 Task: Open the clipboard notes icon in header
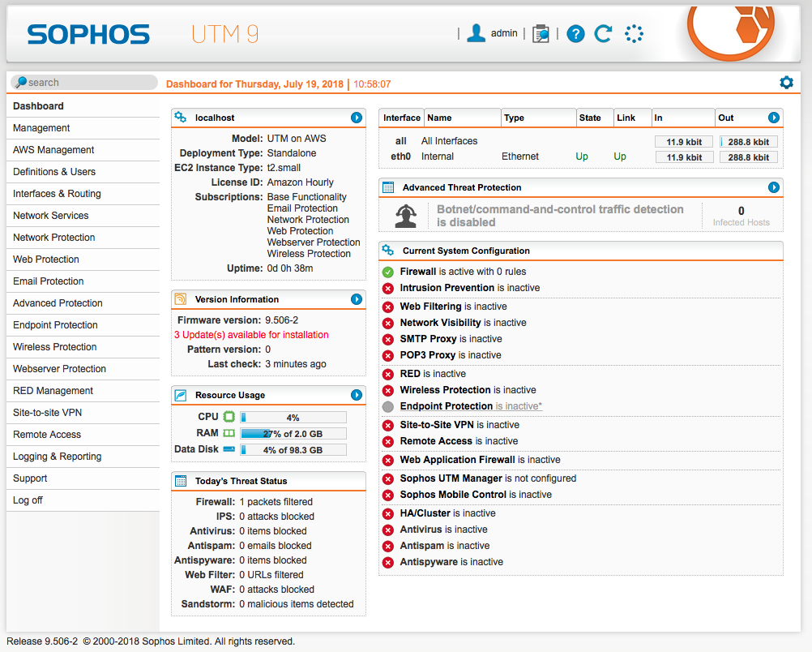coord(541,34)
